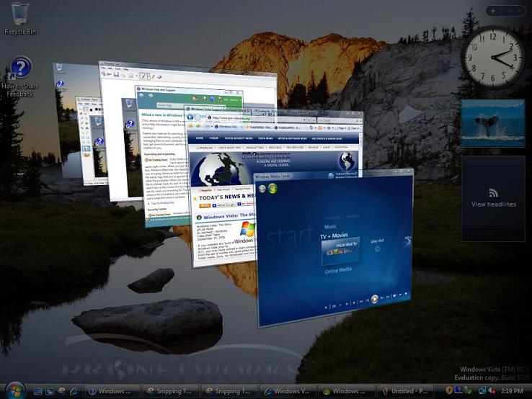Click View headlines in the sidebar gadget
The image size is (532, 399).
[494, 204]
